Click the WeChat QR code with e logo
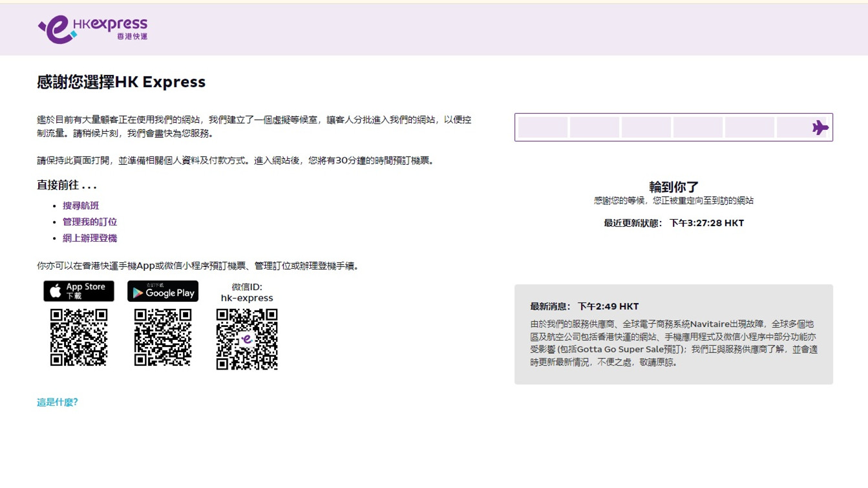Viewport: 868px width, 488px height. tap(247, 339)
